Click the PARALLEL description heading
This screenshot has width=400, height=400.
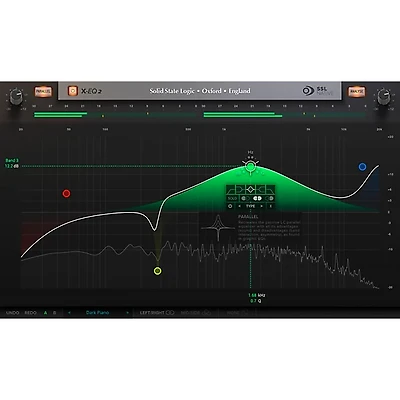click(248, 217)
